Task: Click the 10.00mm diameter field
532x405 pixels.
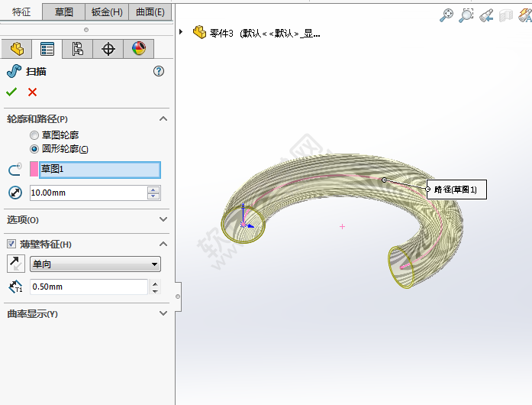Action: point(89,193)
